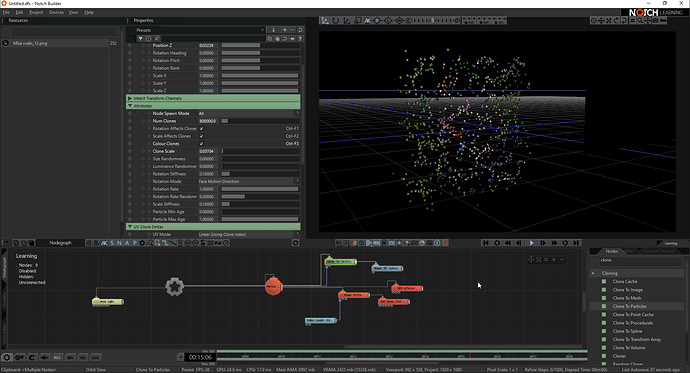Open the Node Spawn Mode dropdown
Viewport: 690px width, 373px height.
[249, 113]
